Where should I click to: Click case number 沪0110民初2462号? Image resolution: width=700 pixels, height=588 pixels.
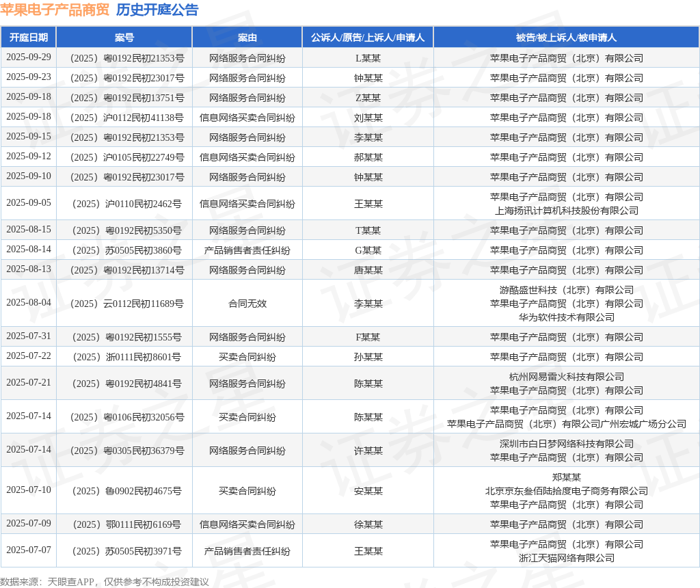tap(144, 204)
